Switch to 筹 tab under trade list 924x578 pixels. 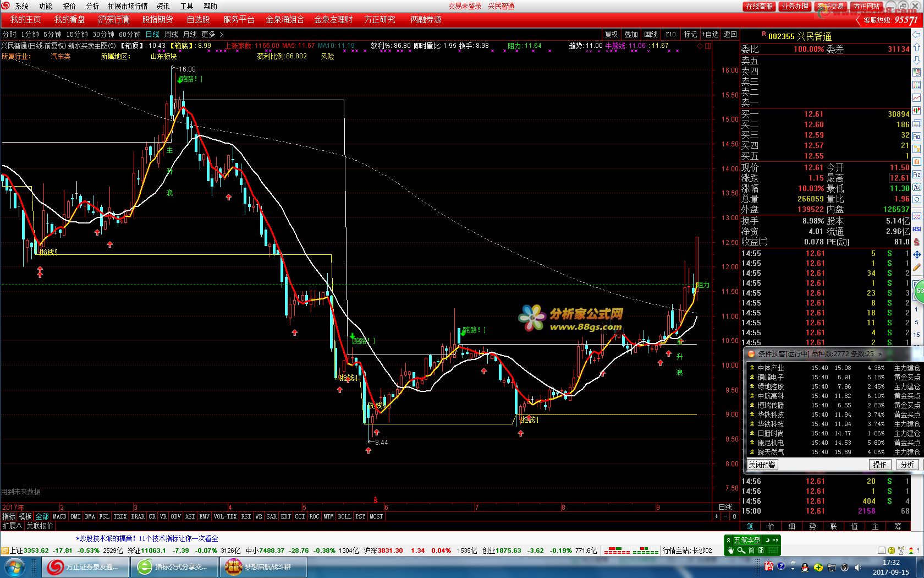(x=898, y=526)
